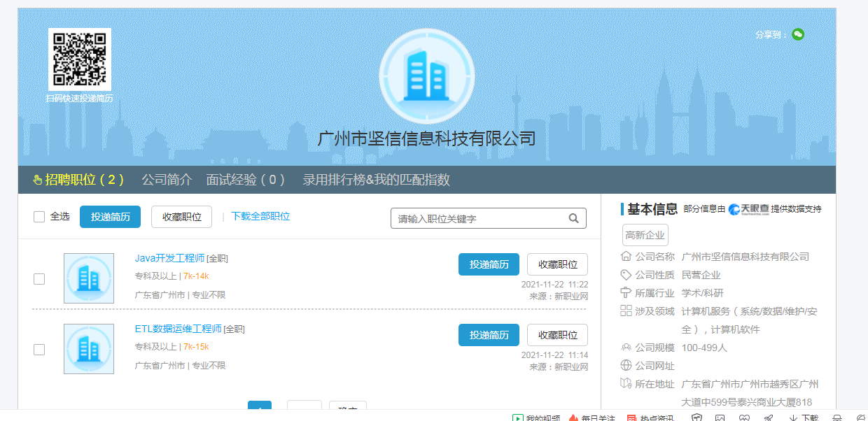Click 收藏职位 button for ETL数据运维工程师

(557, 335)
